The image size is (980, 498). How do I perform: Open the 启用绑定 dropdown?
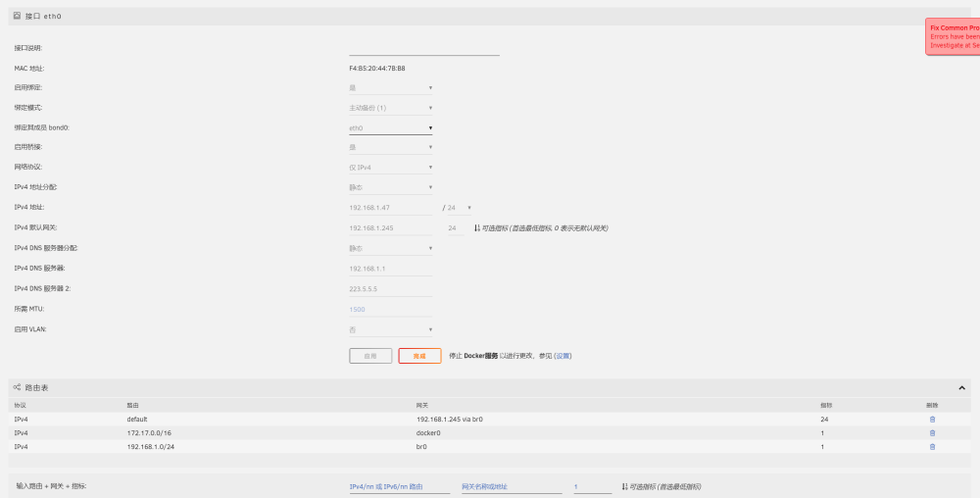pyautogui.click(x=391, y=88)
